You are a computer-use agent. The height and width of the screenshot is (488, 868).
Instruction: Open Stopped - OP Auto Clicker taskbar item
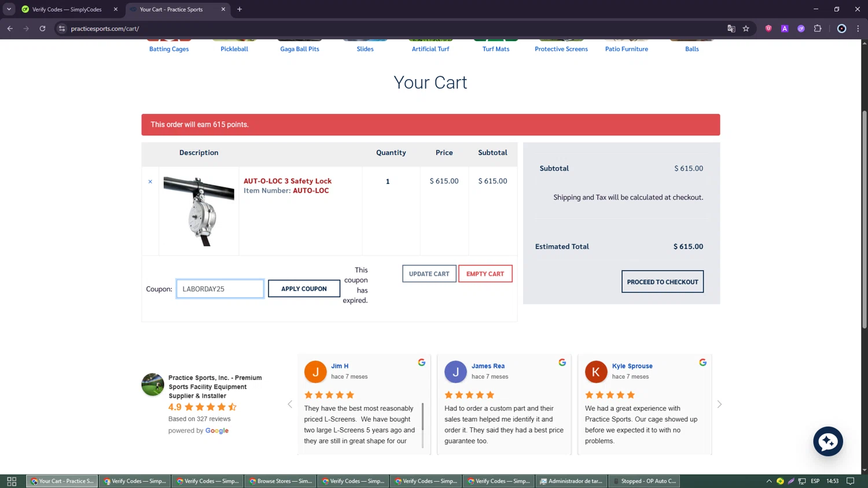click(x=645, y=481)
